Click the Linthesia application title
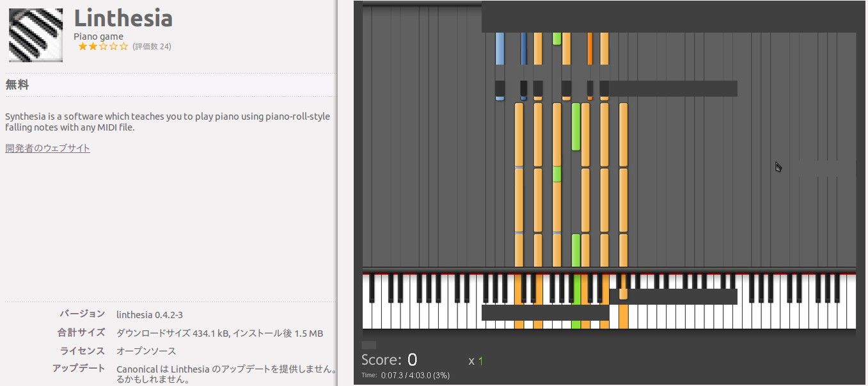Image resolution: width=868 pixels, height=386 pixels. pyautogui.click(x=123, y=17)
